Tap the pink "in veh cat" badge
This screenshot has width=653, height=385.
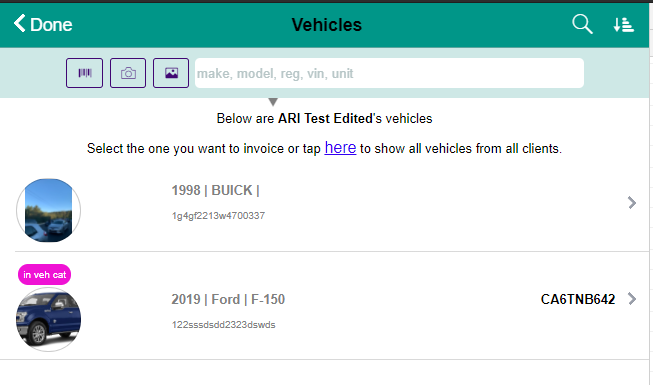click(45, 275)
